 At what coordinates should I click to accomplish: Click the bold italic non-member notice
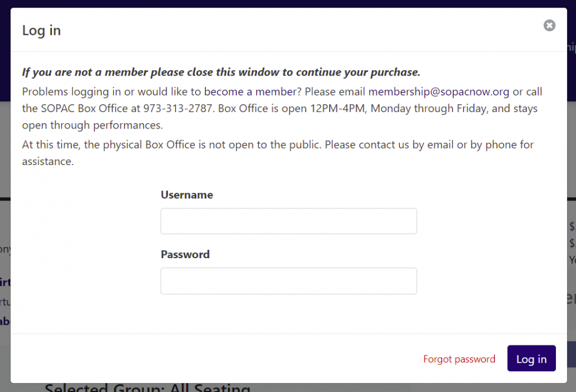pyautogui.click(x=221, y=73)
